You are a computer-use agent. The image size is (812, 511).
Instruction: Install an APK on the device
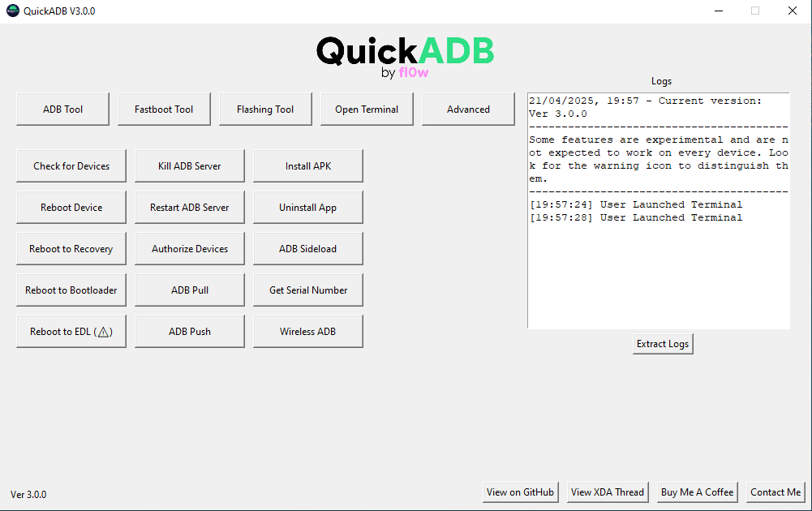coord(307,165)
